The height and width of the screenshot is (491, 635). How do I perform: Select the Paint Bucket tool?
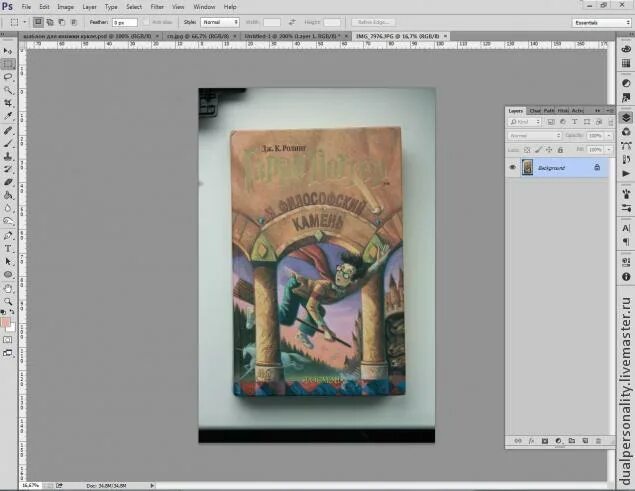tap(8, 195)
